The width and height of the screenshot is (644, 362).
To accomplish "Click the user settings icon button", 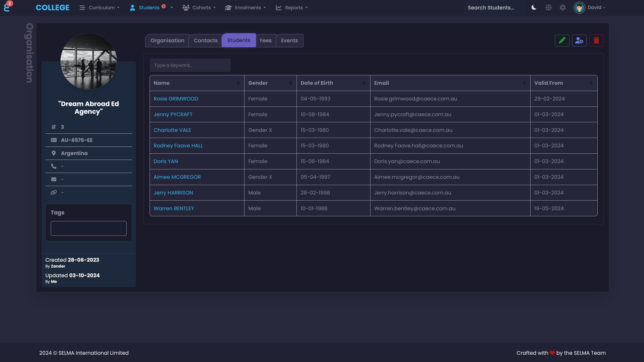I will 579,40.
